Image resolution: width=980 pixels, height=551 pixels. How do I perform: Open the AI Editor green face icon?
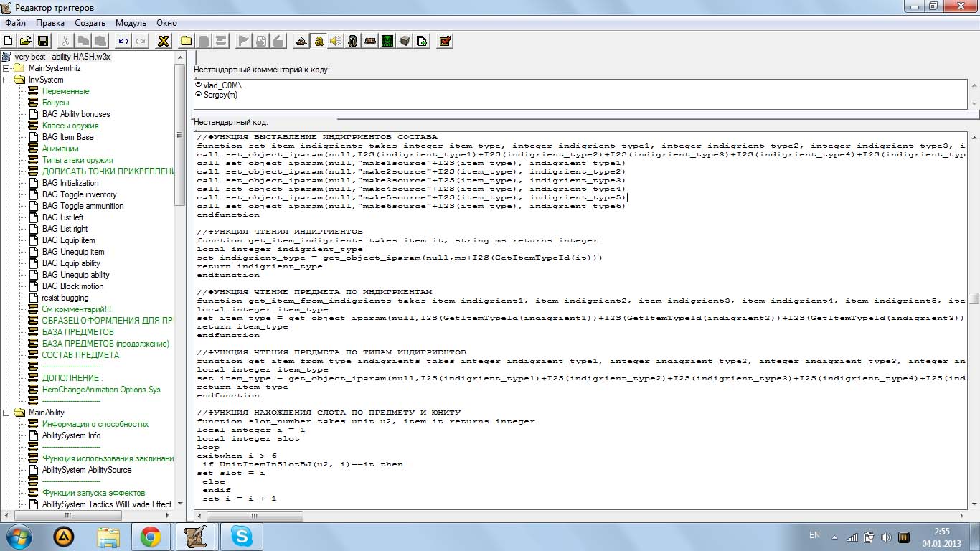pos(387,41)
